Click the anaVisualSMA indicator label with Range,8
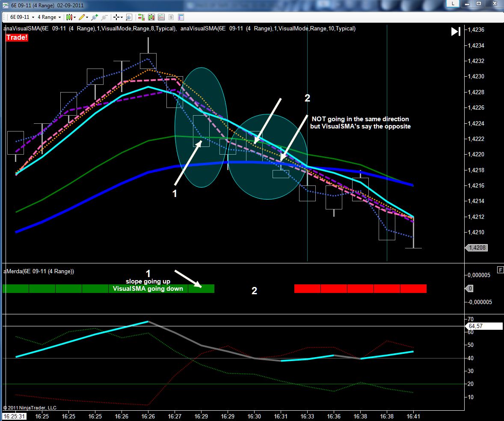 (x=90, y=28)
